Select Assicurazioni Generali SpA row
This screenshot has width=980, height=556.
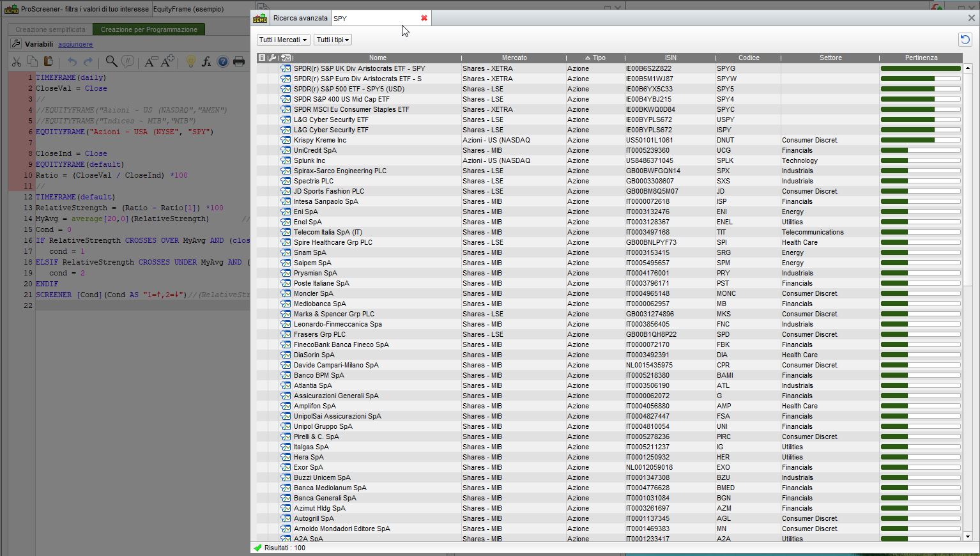point(609,396)
